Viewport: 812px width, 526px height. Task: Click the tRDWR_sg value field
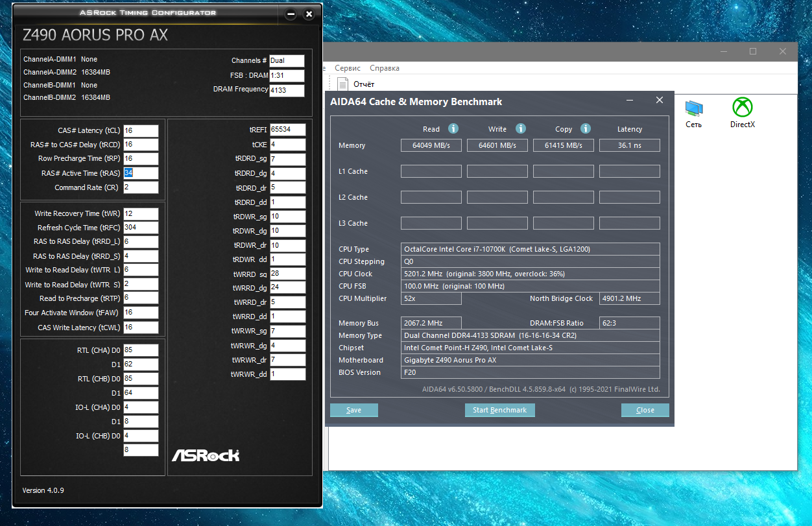(x=287, y=217)
